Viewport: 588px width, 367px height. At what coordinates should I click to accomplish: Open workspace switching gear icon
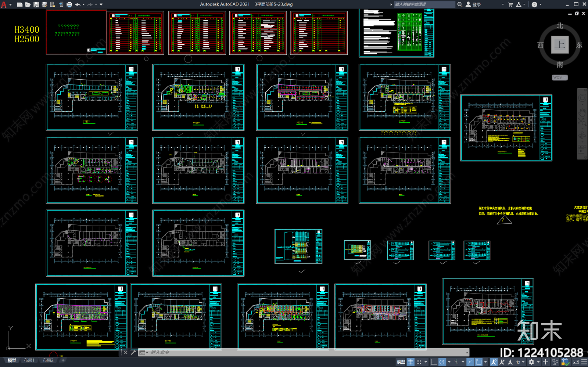coord(531,362)
